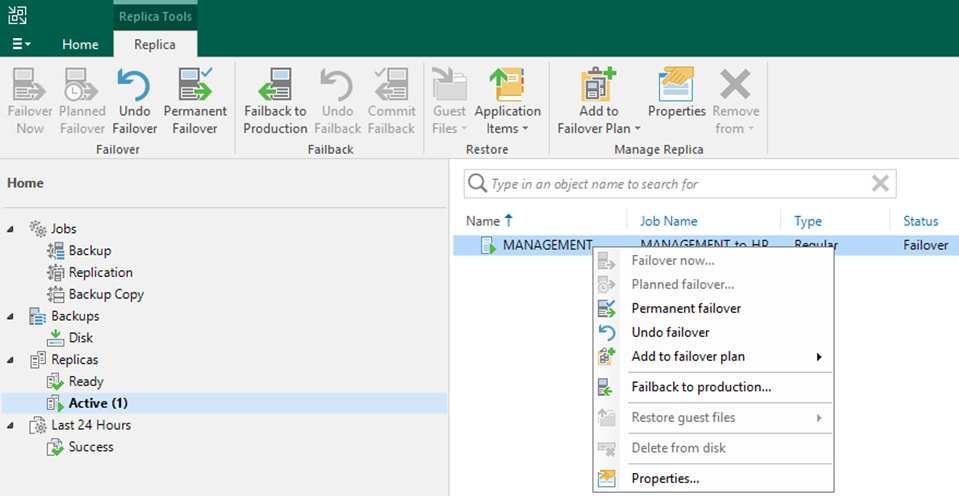Click Home heading in navigation pane
This screenshot has height=496, width=959.
[25, 183]
